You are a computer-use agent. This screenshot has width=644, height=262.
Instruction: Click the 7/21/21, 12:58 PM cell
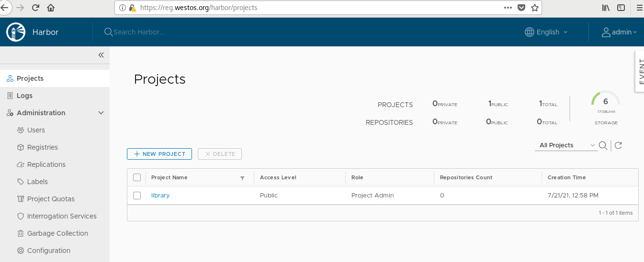(573, 196)
